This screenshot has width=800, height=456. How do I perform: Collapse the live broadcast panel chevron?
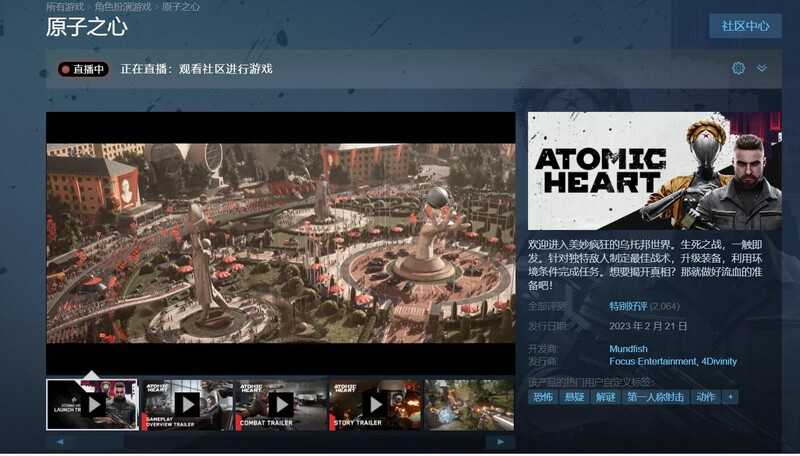(x=762, y=68)
